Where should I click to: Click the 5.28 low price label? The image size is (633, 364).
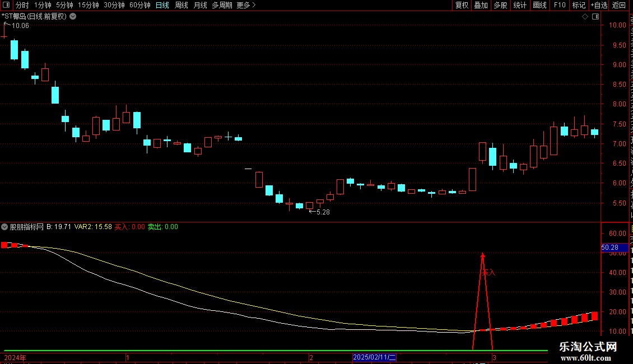click(323, 212)
